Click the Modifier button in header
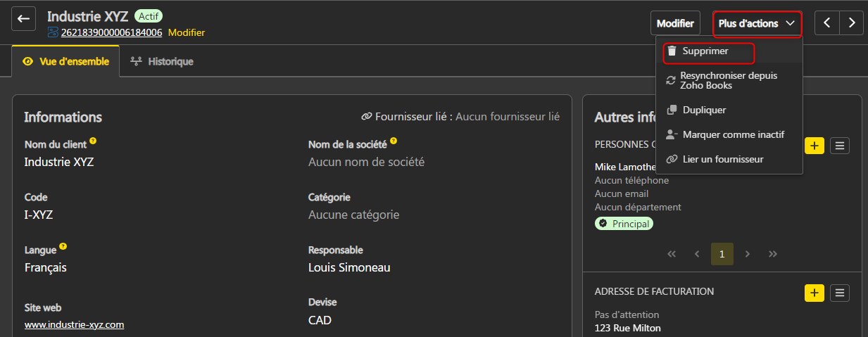 [675, 23]
